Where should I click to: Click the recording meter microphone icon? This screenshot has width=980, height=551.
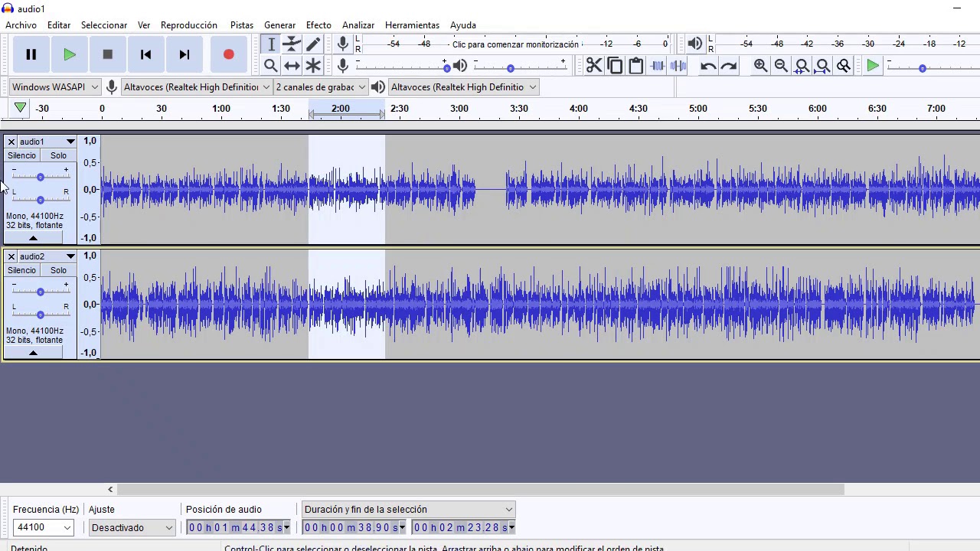coord(343,44)
